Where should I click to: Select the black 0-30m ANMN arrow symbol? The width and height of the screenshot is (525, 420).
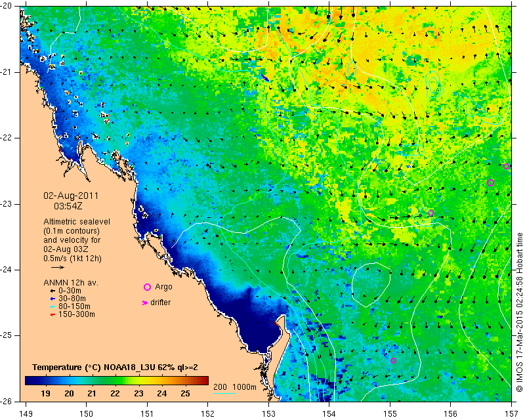52,291
